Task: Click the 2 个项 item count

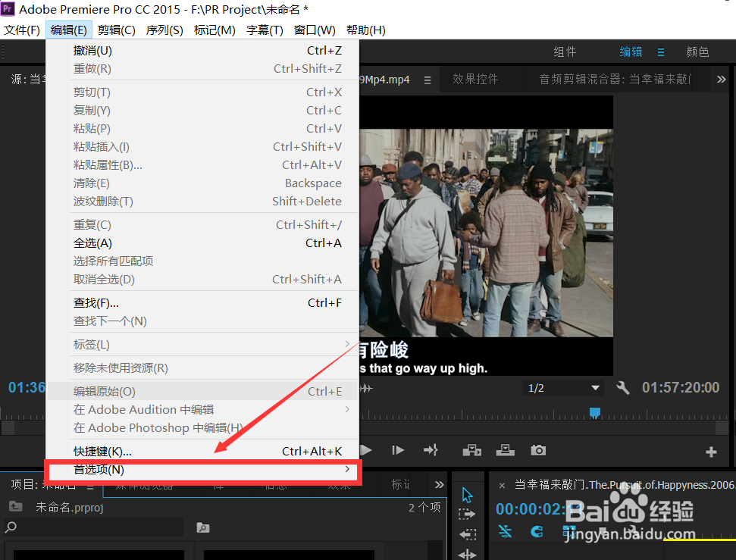Action: point(424,508)
